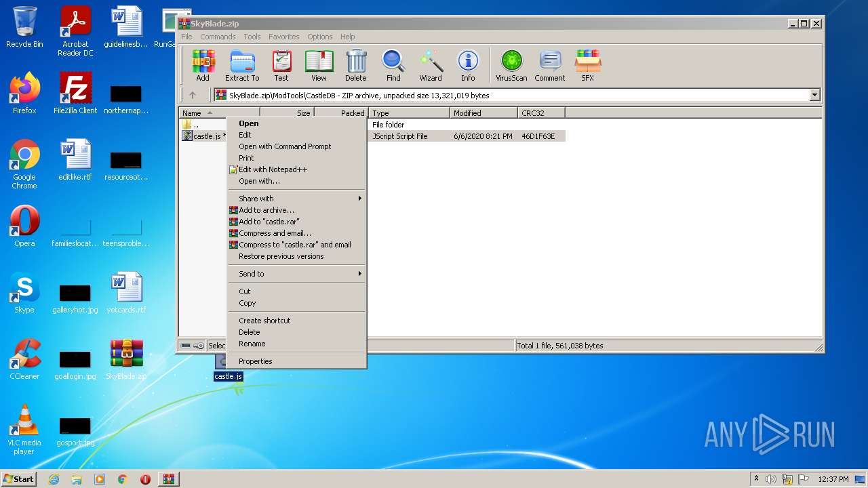Sort by Type column header
This screenshot has height=488, width=868.
(x=409, y=113)
